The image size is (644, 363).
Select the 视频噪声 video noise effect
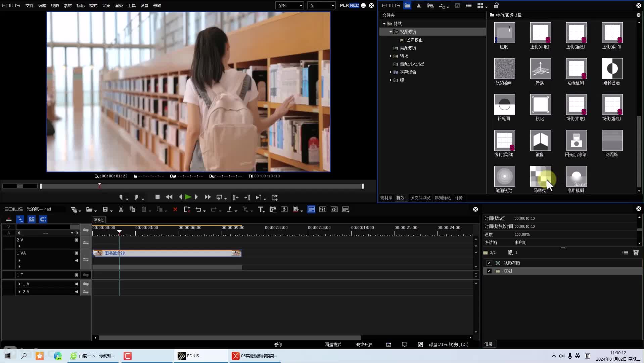tap(504, 68)
